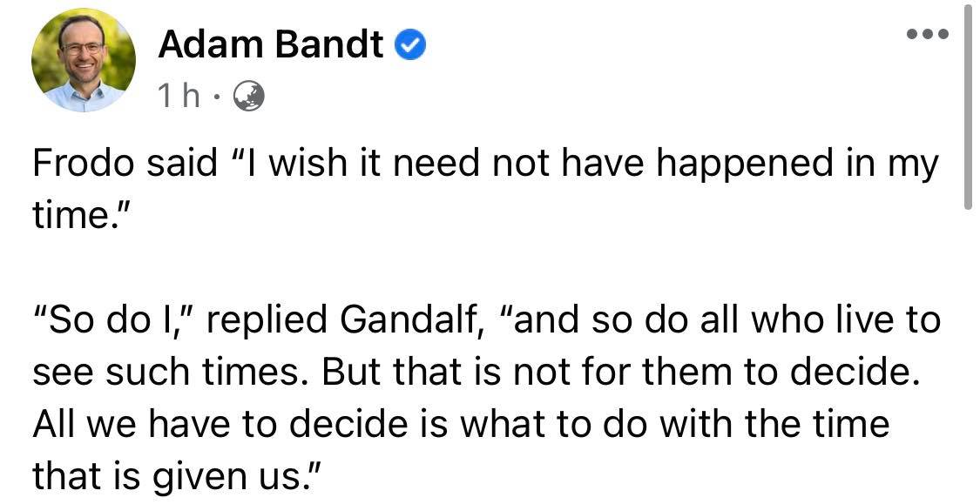
Task: Open the three-dots post options menu
Action: tap(926, 35)
